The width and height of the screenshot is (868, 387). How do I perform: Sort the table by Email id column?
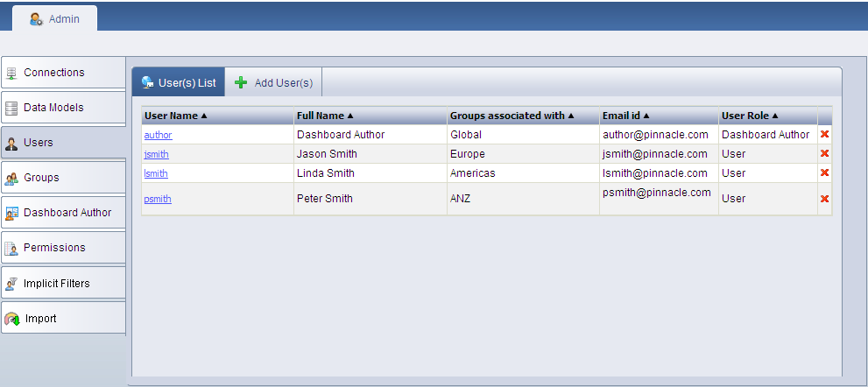click(625, 116)
